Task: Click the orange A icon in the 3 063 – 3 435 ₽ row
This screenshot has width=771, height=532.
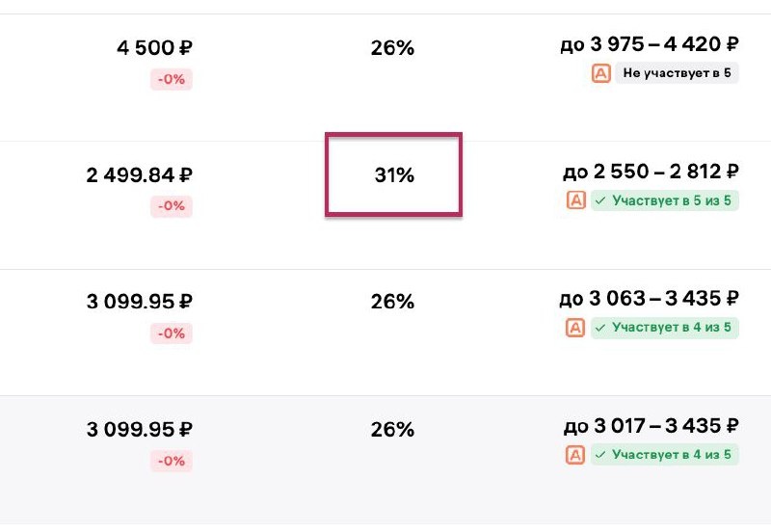Action: (576, 328)
